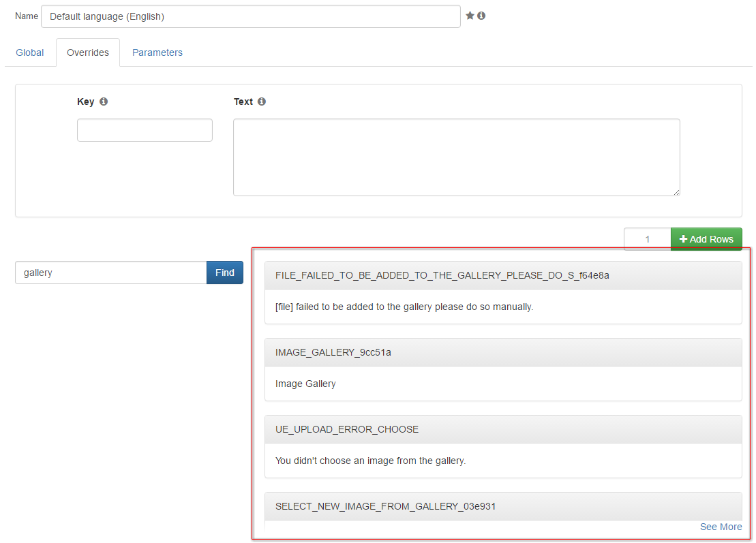Click the See More link
This screenshot has height=543, width=756.
click(721, 527)
